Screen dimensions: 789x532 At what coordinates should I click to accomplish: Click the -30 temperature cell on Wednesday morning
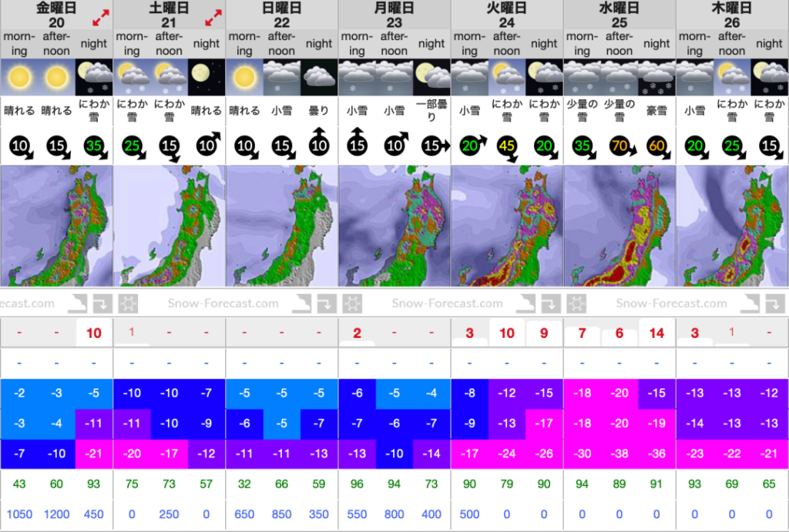[x=583, y=453]
